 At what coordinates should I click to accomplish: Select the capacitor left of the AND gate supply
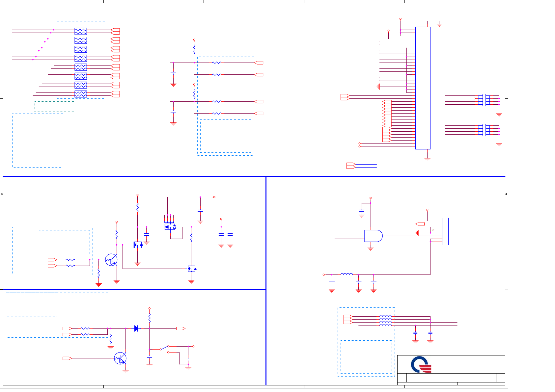(x=362, y=210)
